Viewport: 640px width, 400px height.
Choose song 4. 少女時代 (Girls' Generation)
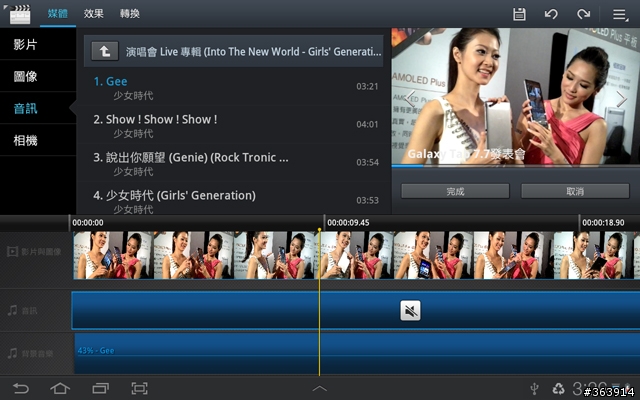pyautogui.click(x=233, y=199)
